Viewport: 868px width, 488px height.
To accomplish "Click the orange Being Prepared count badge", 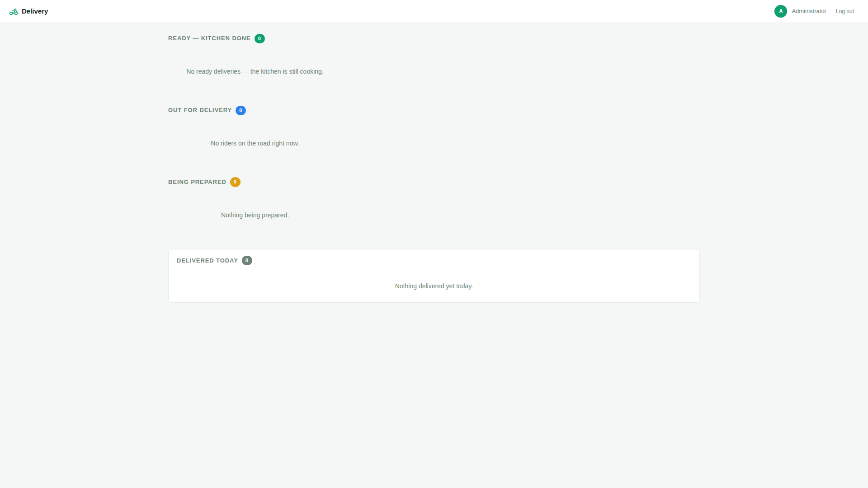I will pyautogui.click(x=235, y=182).
